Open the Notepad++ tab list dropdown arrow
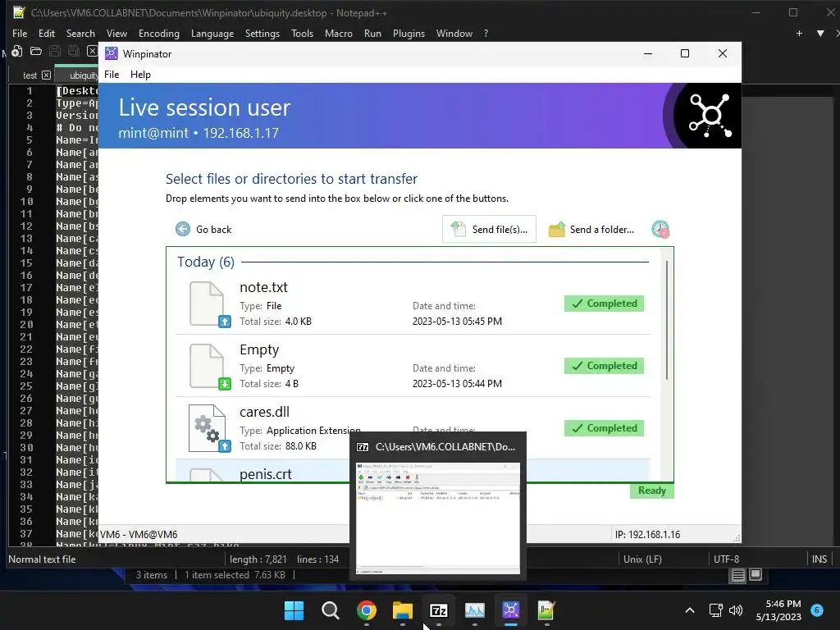Screen dimensions: 840x630 (x=820, y=33)
